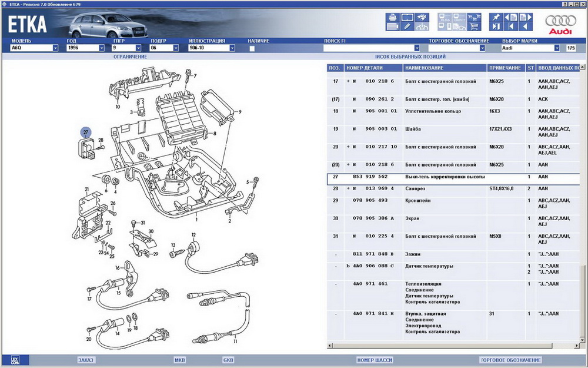Click the ПОЗ. column header

pos(335,68)
